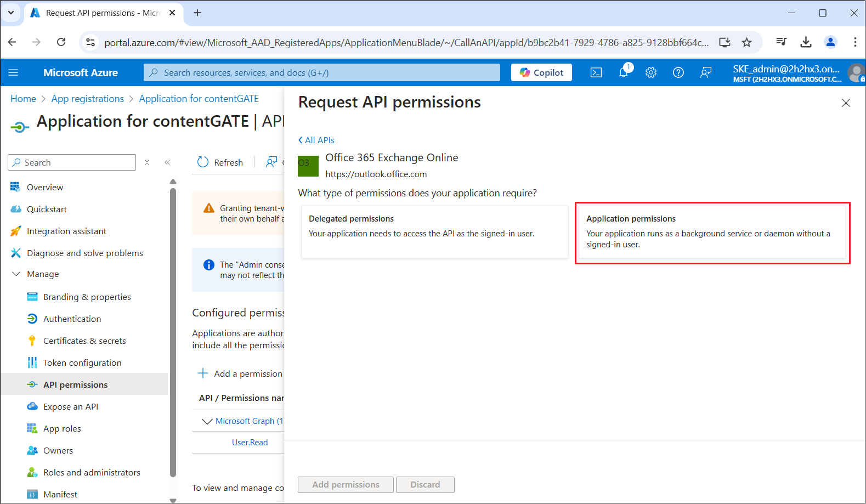Click the Copilot button
This screenshot has height=504, width=866.
click(x=541, y=72)
